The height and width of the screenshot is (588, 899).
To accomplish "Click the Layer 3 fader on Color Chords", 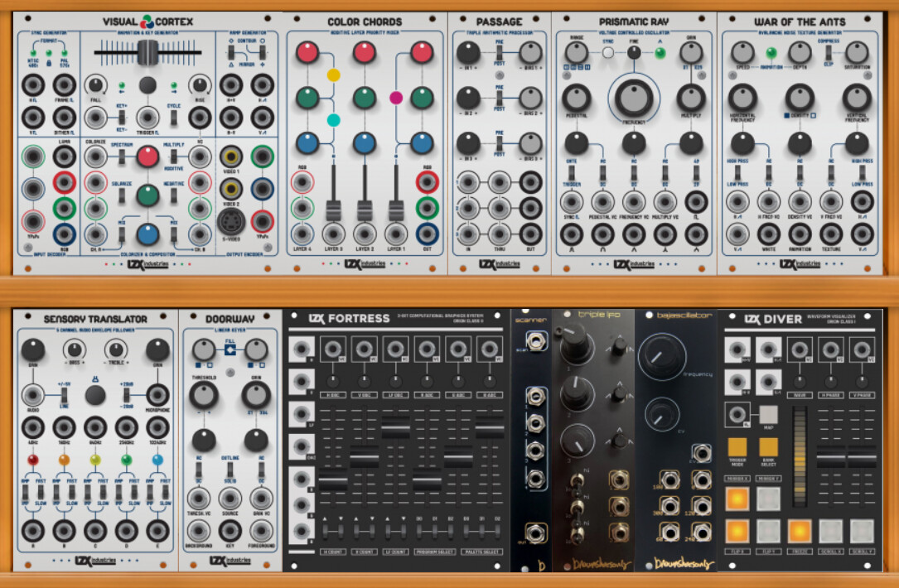I will [333, 210].
